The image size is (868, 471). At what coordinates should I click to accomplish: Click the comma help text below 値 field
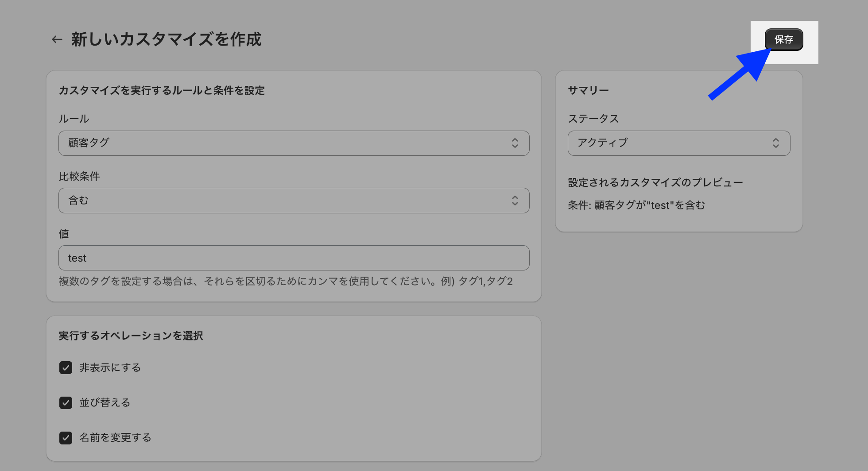[x=286, y=282]
